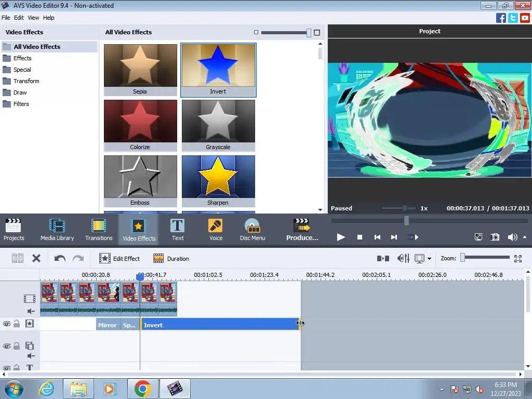Select the Mirror effect on timeline

(x=108, y=325)
